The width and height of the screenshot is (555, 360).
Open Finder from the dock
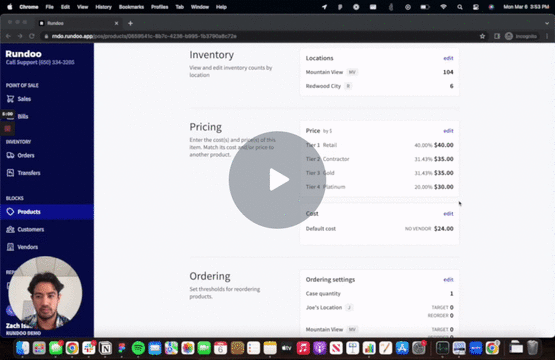click(23, 348)
